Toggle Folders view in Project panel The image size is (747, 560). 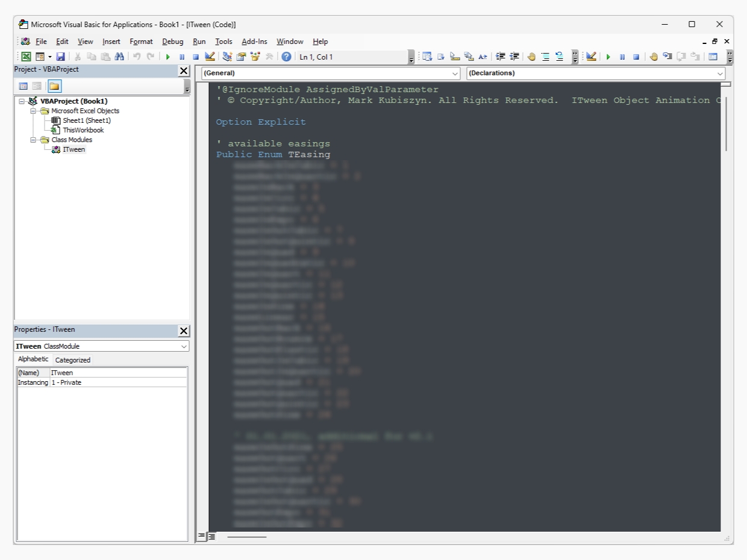tap(54, 86)
